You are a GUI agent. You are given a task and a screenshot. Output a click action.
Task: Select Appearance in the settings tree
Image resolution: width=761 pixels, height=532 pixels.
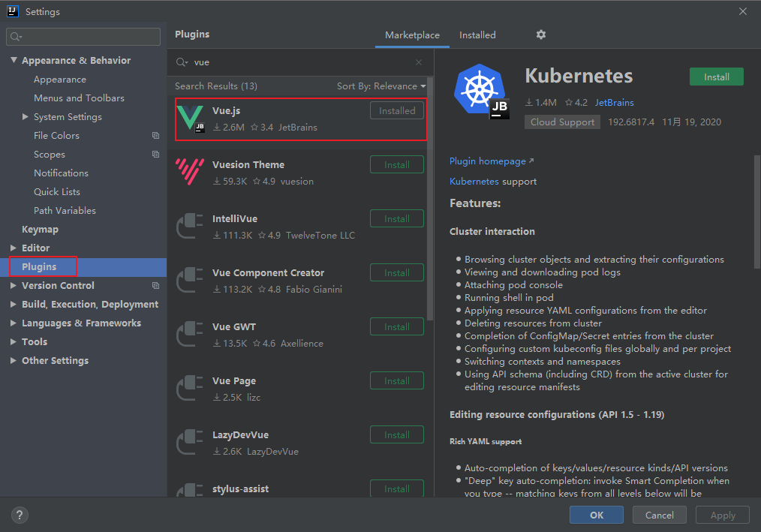[x=60, y=79]
